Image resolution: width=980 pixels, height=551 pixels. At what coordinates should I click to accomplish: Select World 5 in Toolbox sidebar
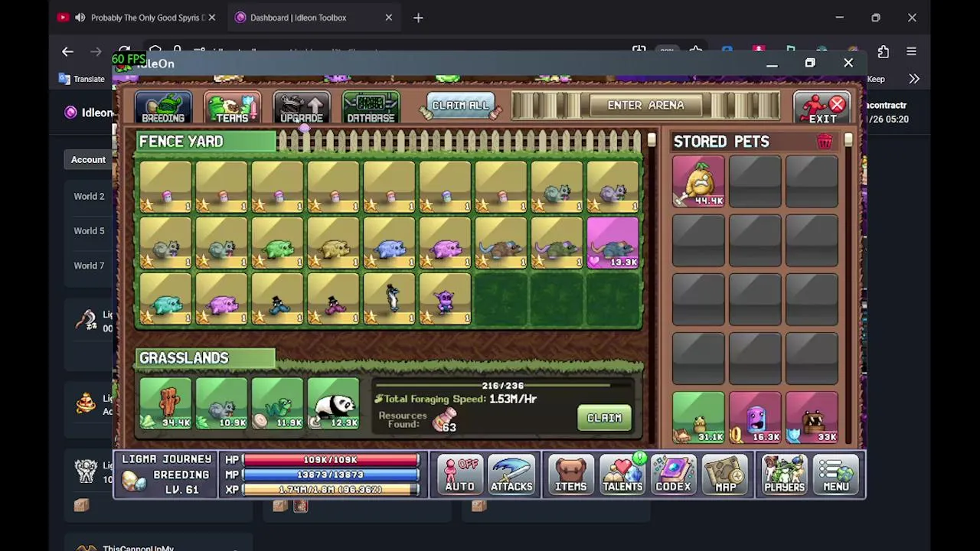tap(89, 231)
